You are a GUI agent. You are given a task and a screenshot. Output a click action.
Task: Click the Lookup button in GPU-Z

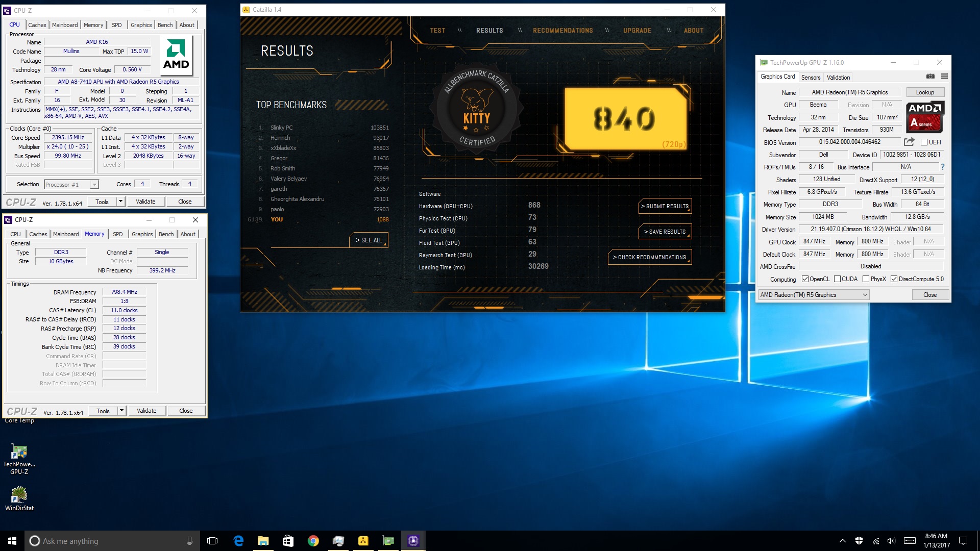[x=925, y=92]
